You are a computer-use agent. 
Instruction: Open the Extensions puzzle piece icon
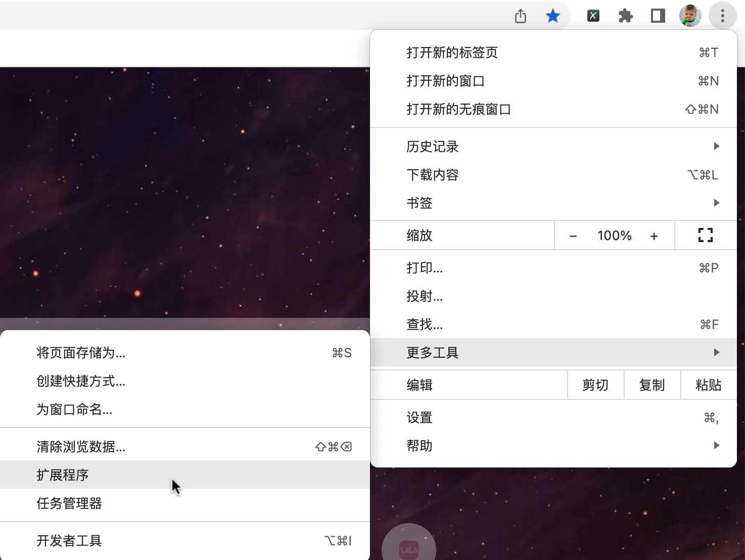(626, 16)
